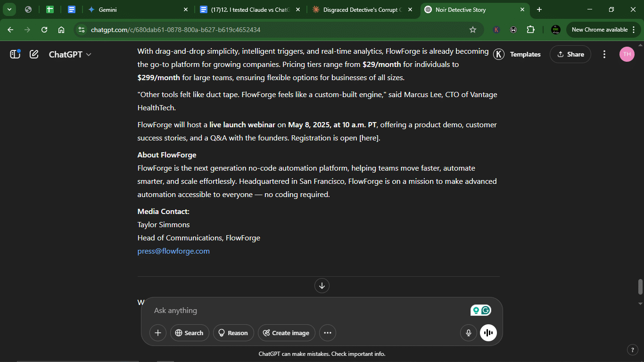Click the 'About FlowForge' heading text

click(x=167, y=155)
